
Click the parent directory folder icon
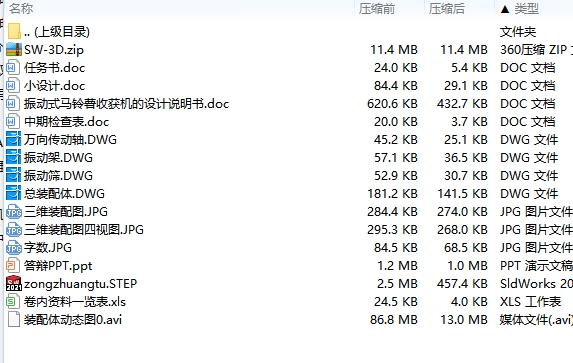tap(14, 31)
